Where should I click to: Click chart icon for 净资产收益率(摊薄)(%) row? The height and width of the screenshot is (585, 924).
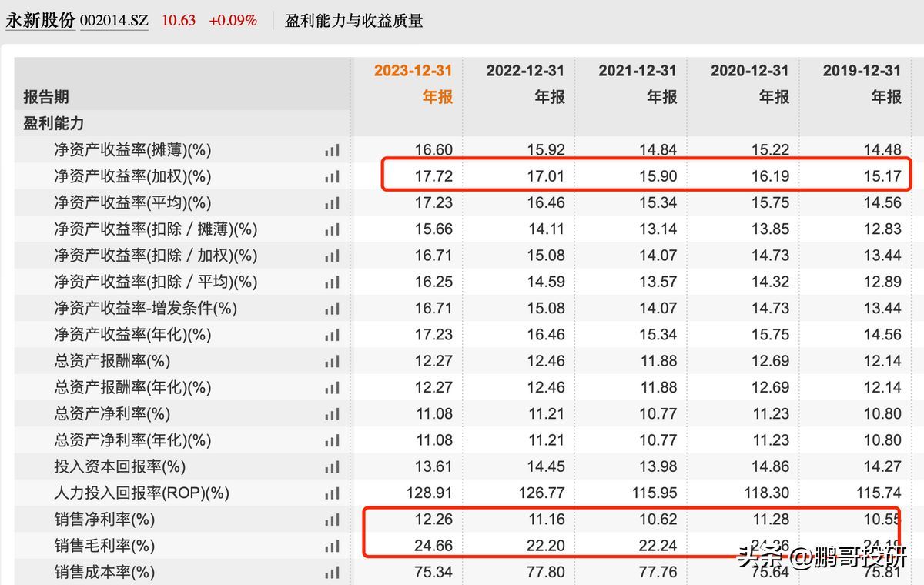point(332,150)
